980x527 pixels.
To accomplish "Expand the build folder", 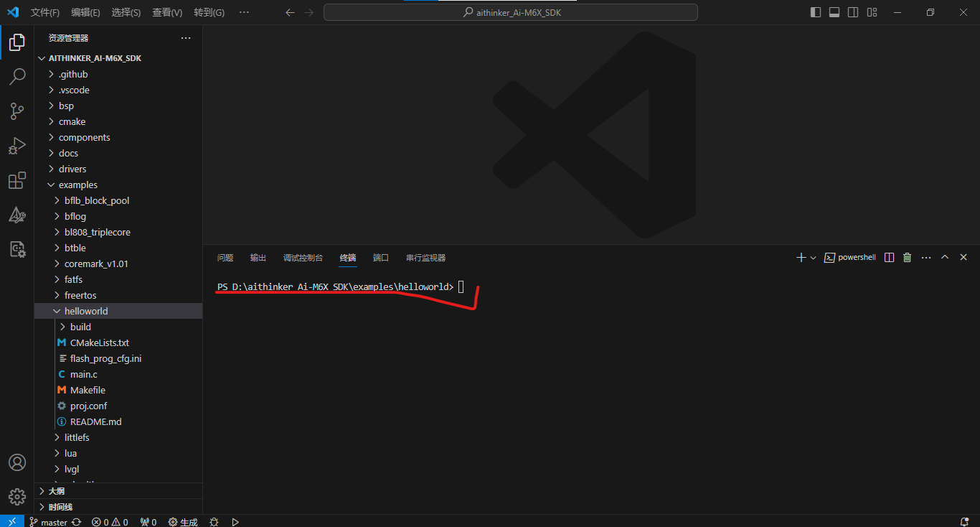I will click(x=118, y=327).
